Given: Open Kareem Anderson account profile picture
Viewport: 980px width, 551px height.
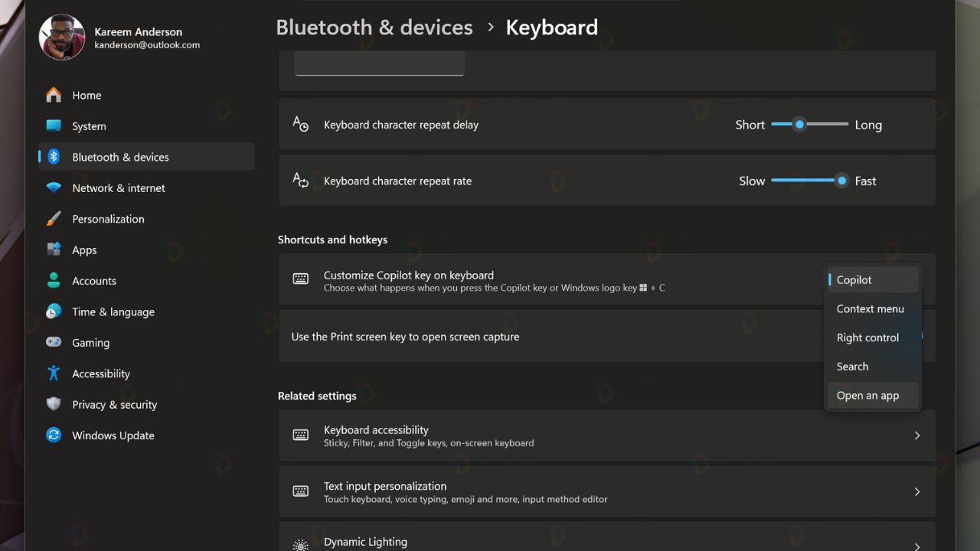Looking at the screenshot, I should 62,37.
